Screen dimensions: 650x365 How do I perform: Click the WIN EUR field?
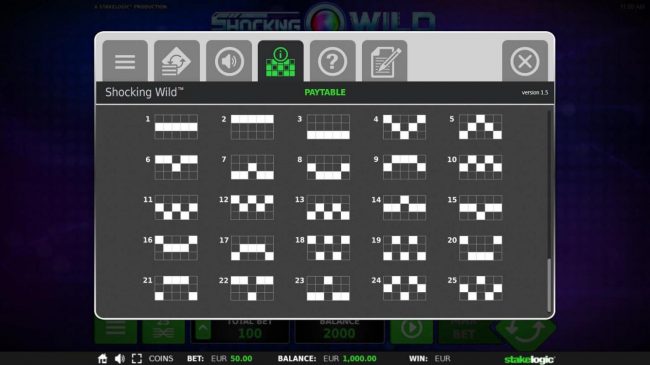429,358
